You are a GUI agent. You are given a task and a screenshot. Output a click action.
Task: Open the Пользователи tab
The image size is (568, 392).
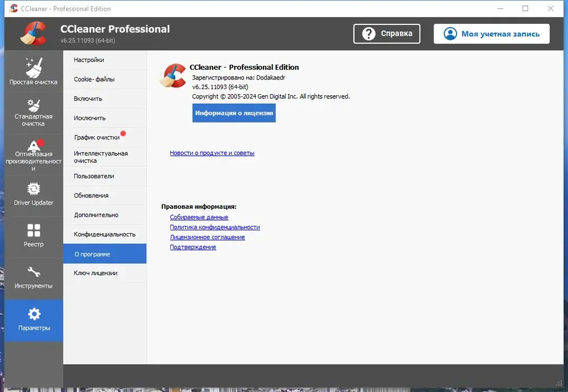pyautogui.click(x=105, y=176)
